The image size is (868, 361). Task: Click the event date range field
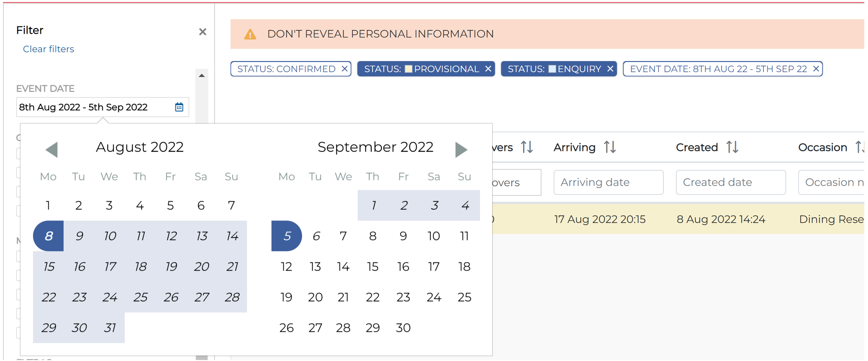pyautogui.click(x=102, y=107)
